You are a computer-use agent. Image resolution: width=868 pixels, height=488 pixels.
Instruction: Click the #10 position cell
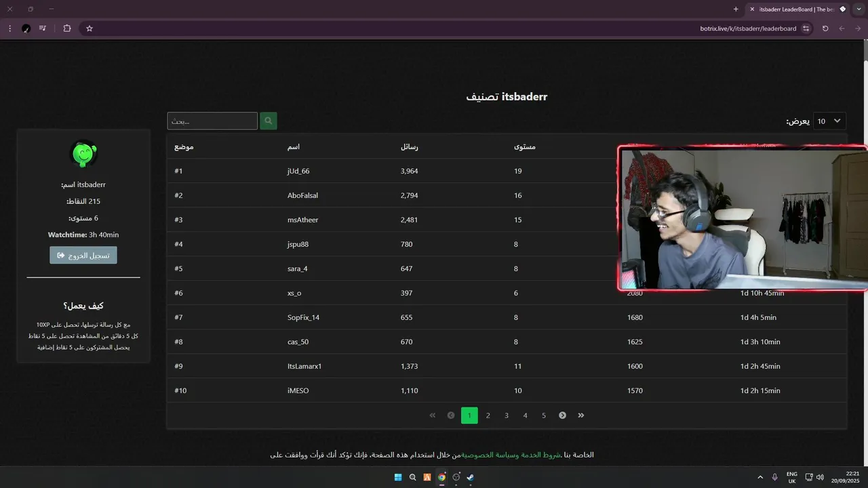pyautogui.click(x=180, y=390)
